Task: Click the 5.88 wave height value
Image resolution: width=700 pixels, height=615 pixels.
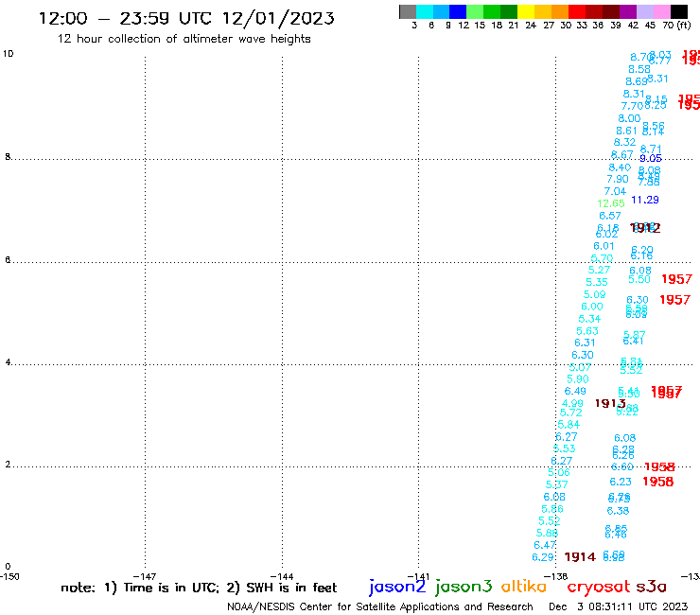Action: pos(548,534)
